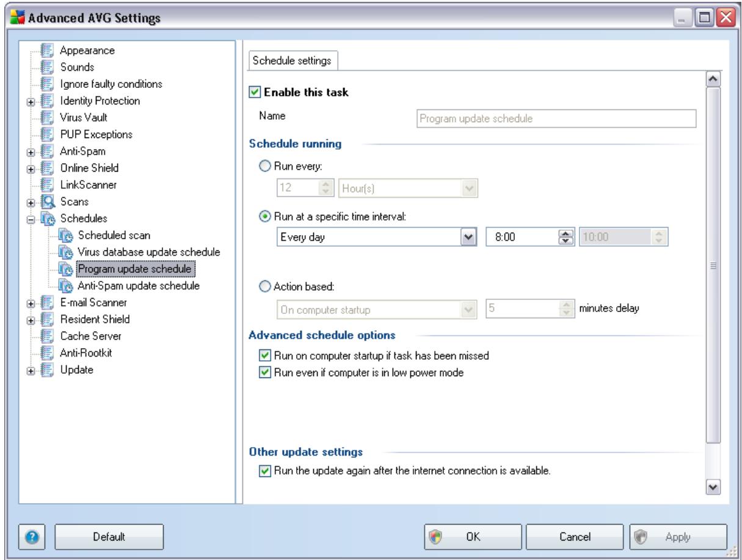Toggle Run even in low power mode

pyautogui.click(x=264, y=371)
